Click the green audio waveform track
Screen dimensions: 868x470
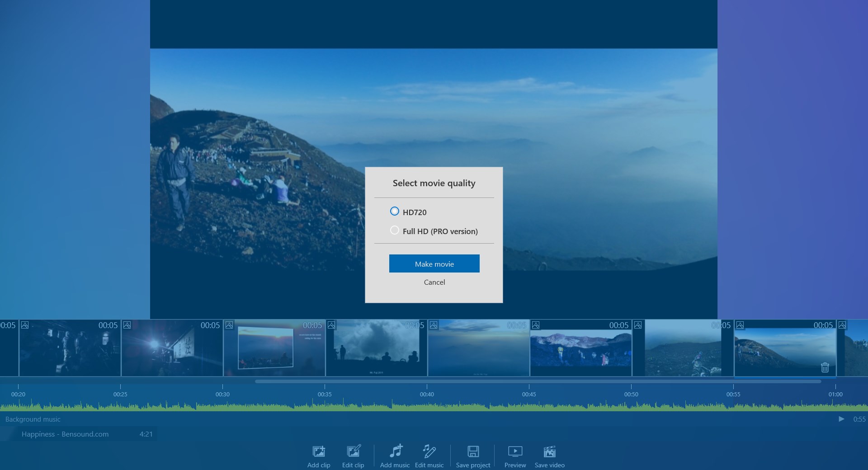[x=434, y=405]
